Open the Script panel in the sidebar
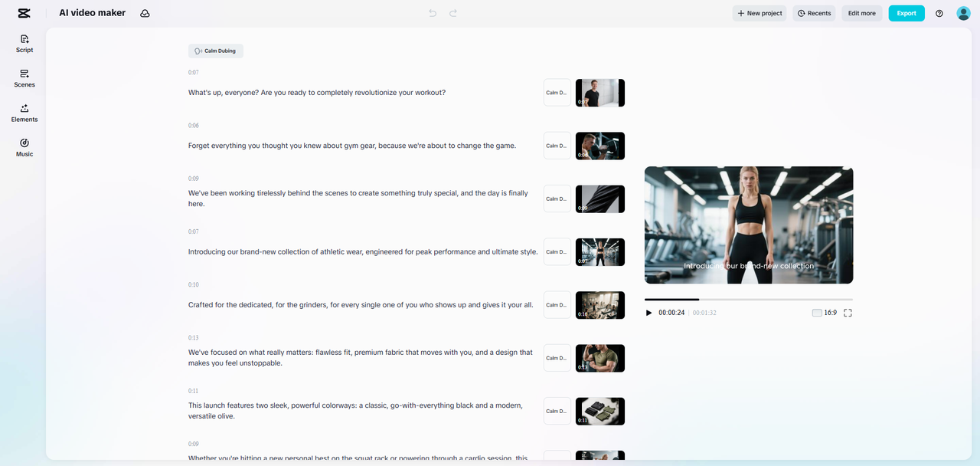This screenshot has width=980, height=466. coord(24,43)
